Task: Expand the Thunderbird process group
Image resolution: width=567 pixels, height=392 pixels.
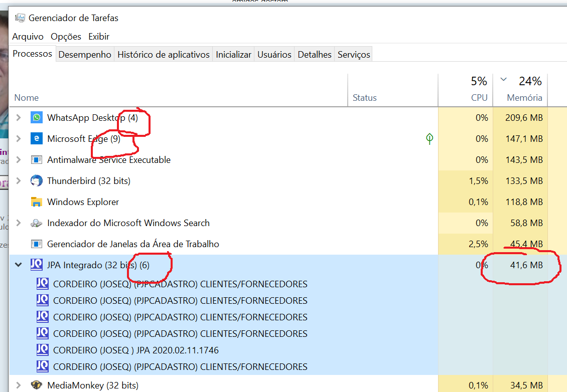Action: point(19,181)
